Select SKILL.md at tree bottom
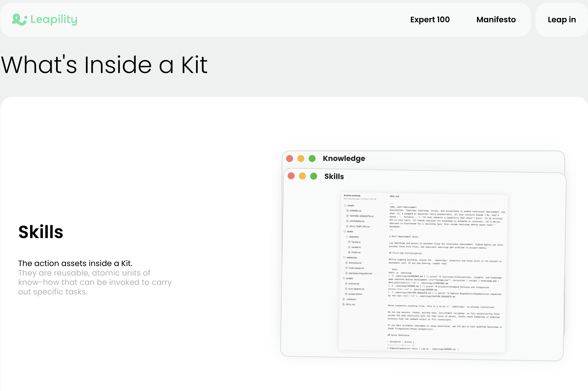Viewport: 588px width, 391px height. 349,304
